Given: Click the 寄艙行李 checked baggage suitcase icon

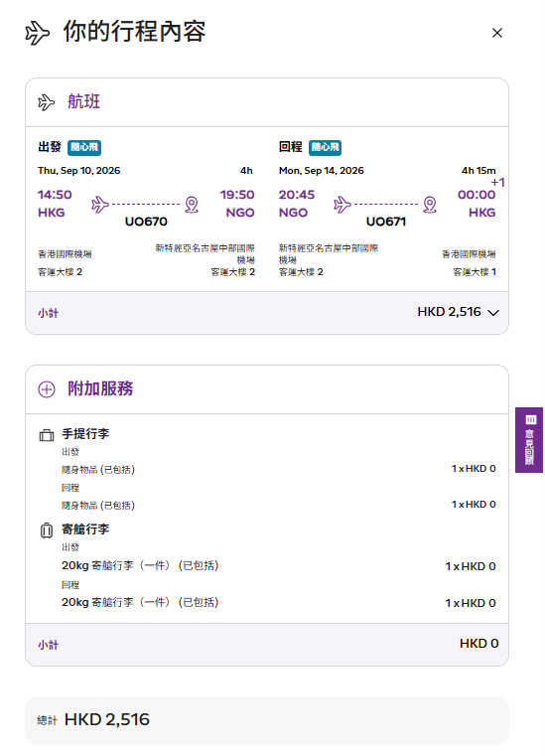Looking at the screenshot, I should 47,530.
